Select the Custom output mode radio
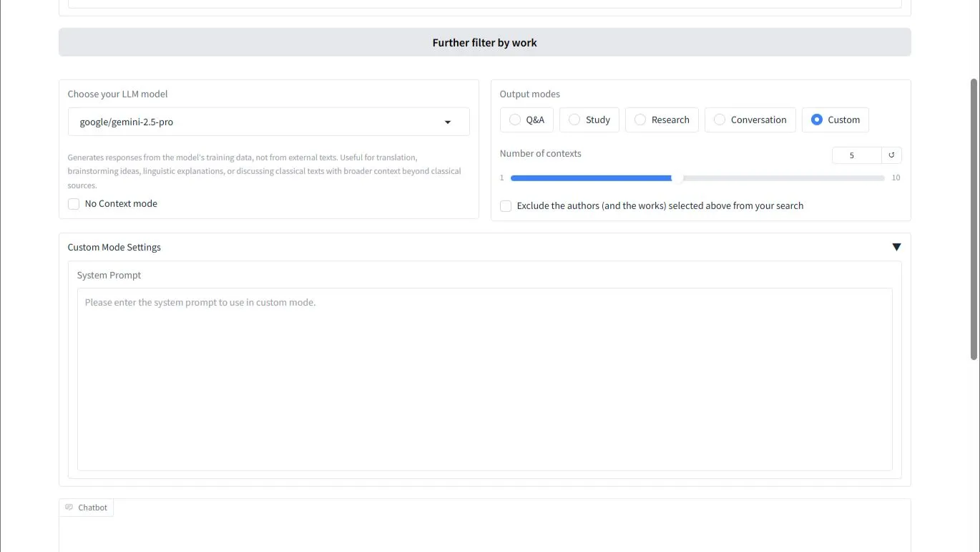 (x=817, y=120)
